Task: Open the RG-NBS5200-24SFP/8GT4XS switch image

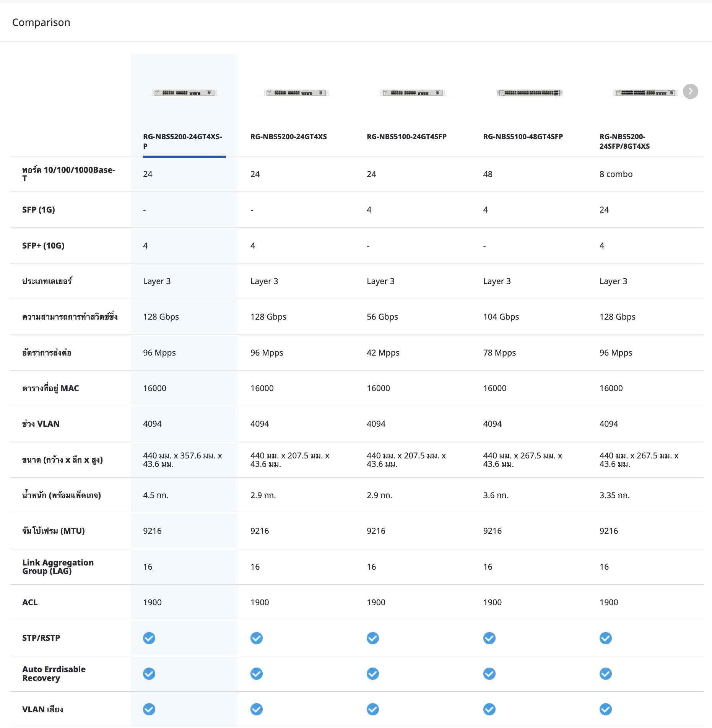Action: [645, 93]
